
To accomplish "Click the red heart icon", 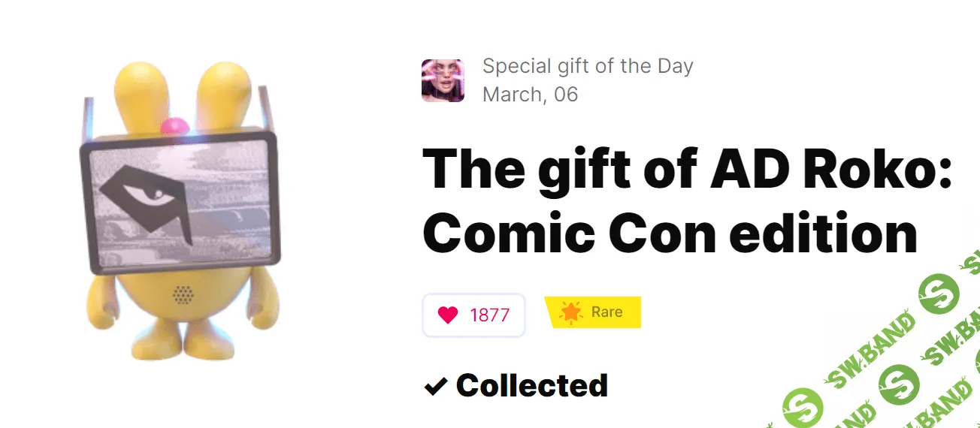I will (x=447, y=315).
